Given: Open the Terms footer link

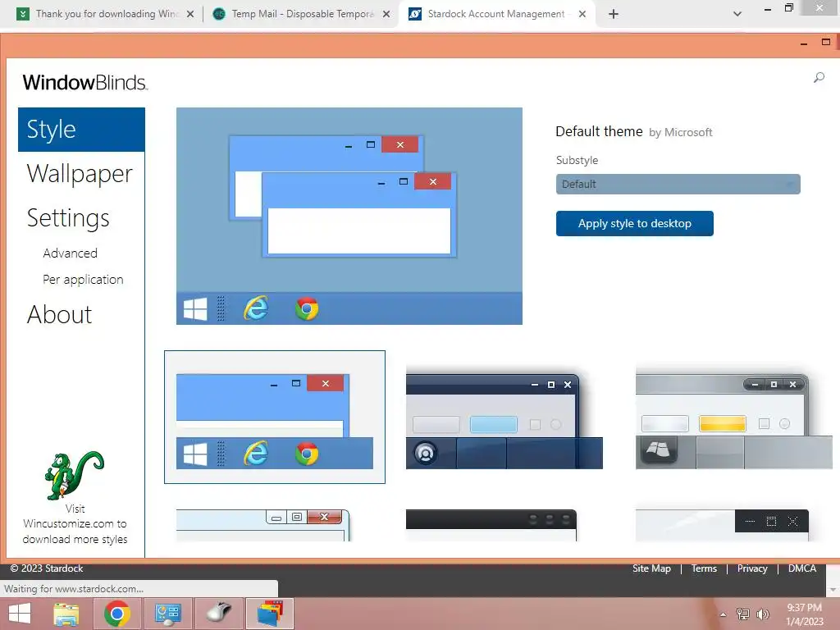Looking at the screenshot, I should pos(703,568).
